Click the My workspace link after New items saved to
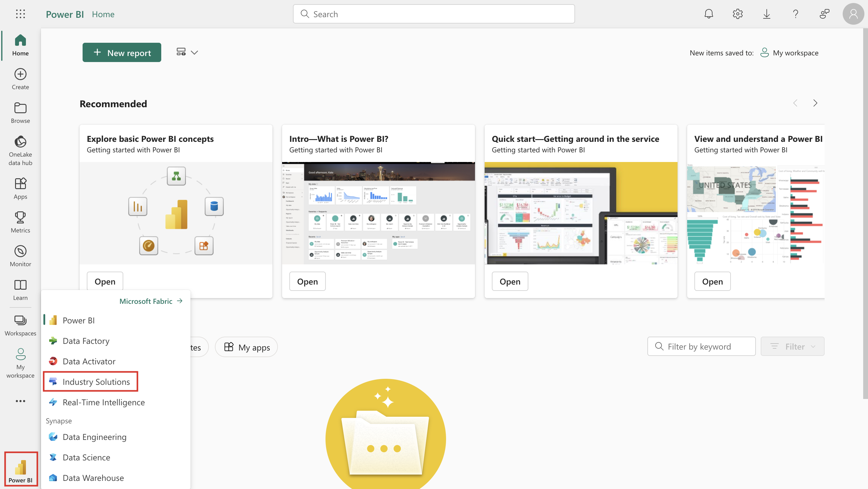 click(x=789, y=52)
